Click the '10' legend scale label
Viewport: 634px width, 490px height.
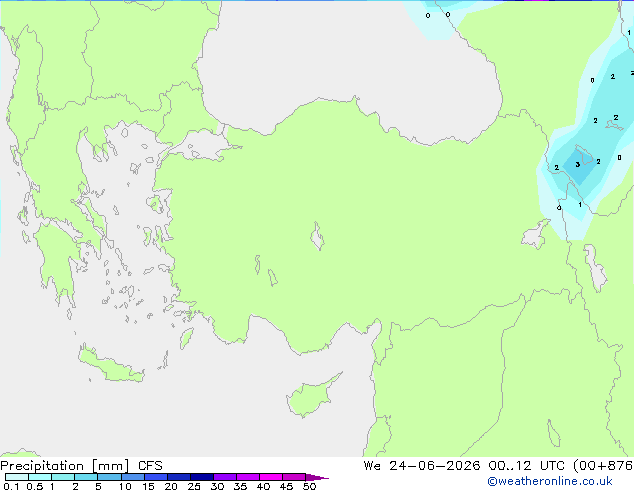[125, 486]
